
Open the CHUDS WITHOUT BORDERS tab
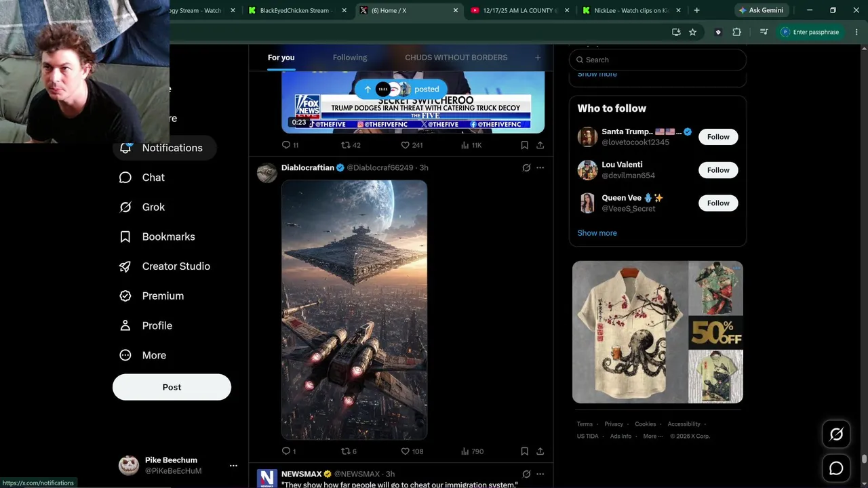pyautogui.click(x=456, y=58)
